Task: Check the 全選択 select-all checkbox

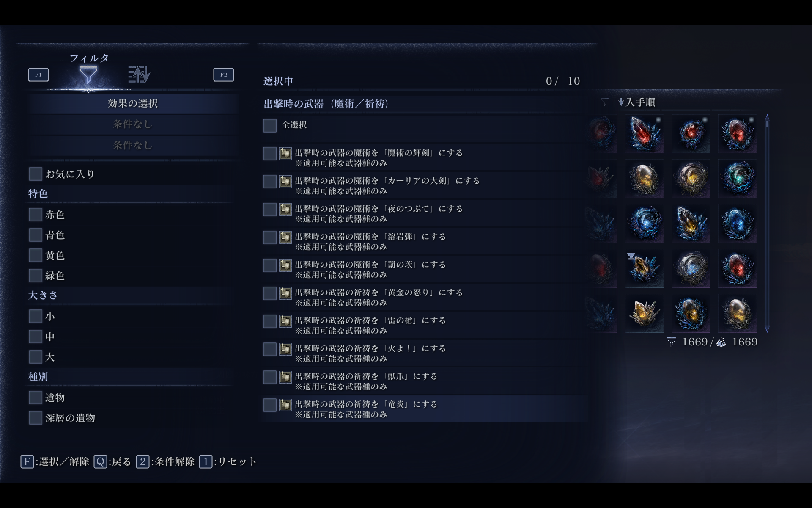Action: (270, 125)
